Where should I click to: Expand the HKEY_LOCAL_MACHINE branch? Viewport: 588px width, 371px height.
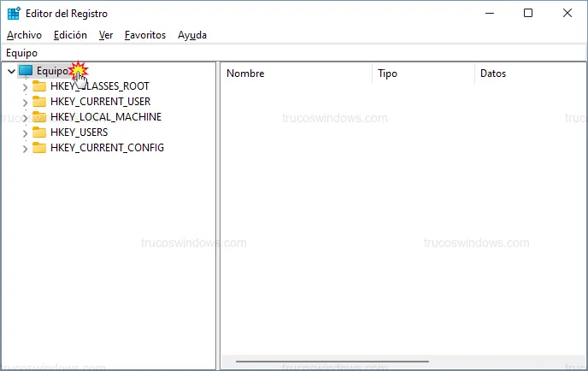point(25,117)
